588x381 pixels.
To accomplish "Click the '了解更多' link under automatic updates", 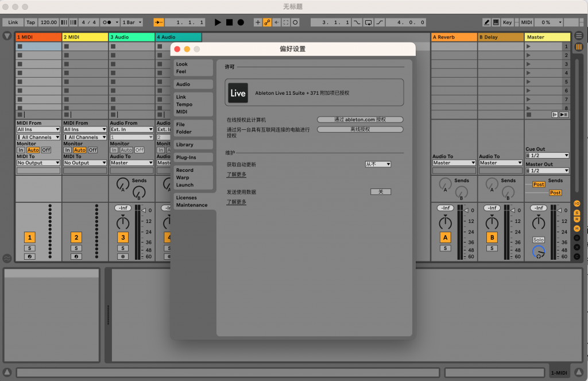I will 235,175.
